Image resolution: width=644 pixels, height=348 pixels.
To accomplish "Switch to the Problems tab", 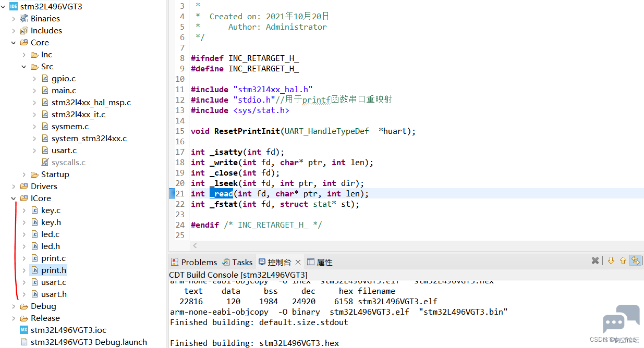I will point(194,262).
